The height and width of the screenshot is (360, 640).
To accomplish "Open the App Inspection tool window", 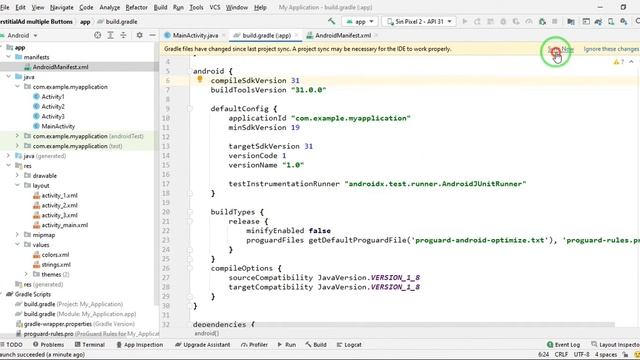I will tap(140, 344).
